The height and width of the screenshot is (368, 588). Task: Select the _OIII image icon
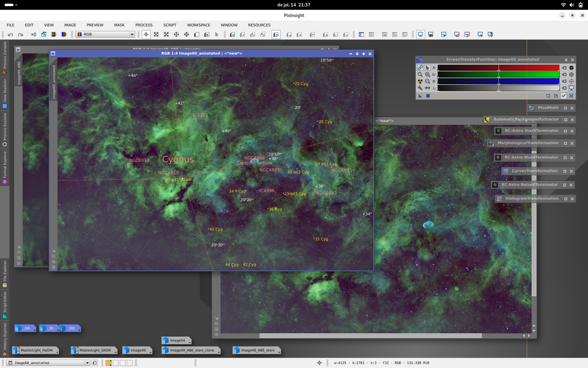click(70, 328)
